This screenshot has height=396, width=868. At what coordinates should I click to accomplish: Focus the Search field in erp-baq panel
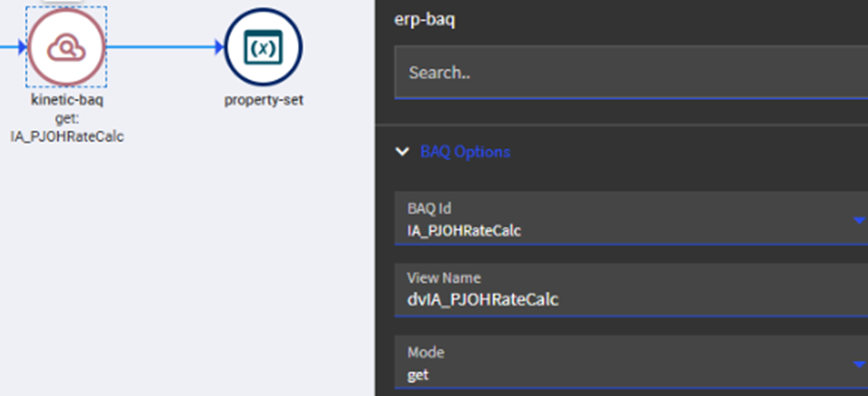(627, 73)
